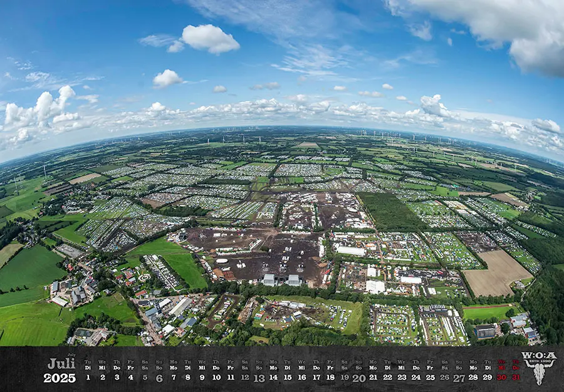Viewport: 564px width, 392px height.
Task: Click Sunday day 27
Action: click(459, 378)
